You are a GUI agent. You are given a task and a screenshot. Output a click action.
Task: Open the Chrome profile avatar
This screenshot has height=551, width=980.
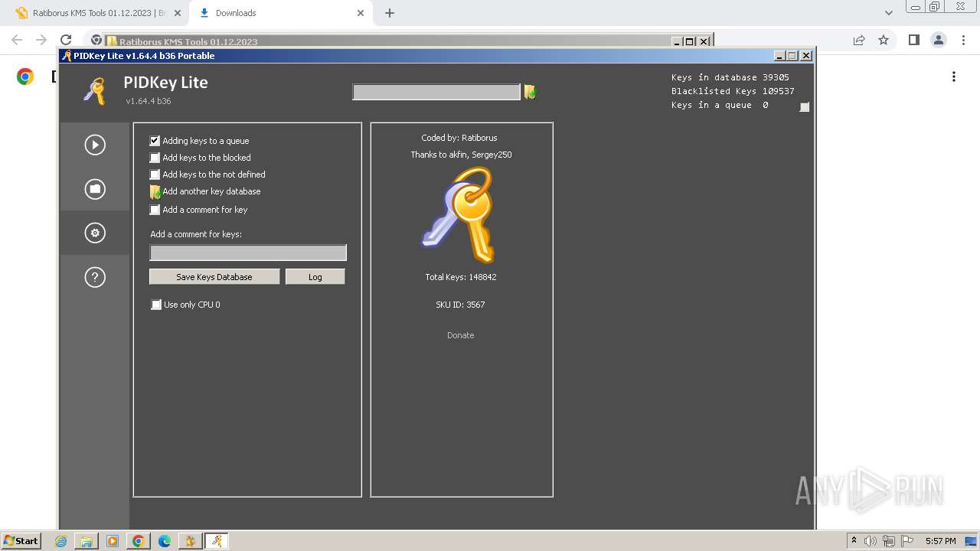click(938, 40)
